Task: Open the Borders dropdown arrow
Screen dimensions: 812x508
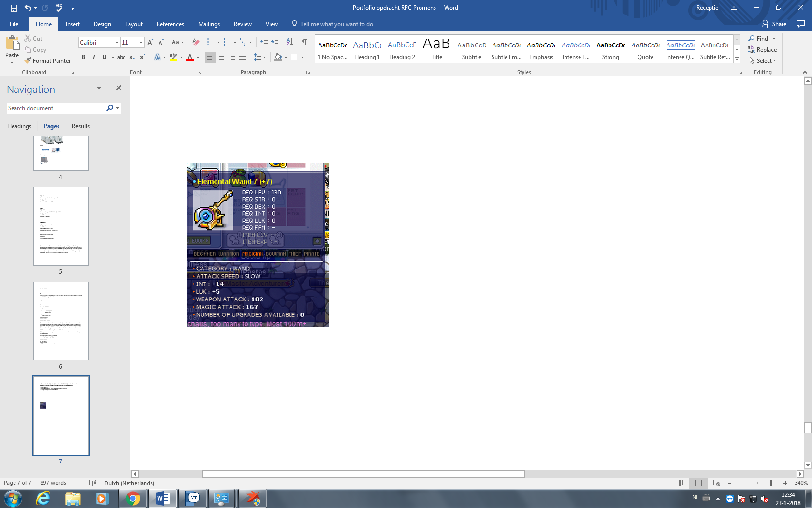Action: coord(303,57)
